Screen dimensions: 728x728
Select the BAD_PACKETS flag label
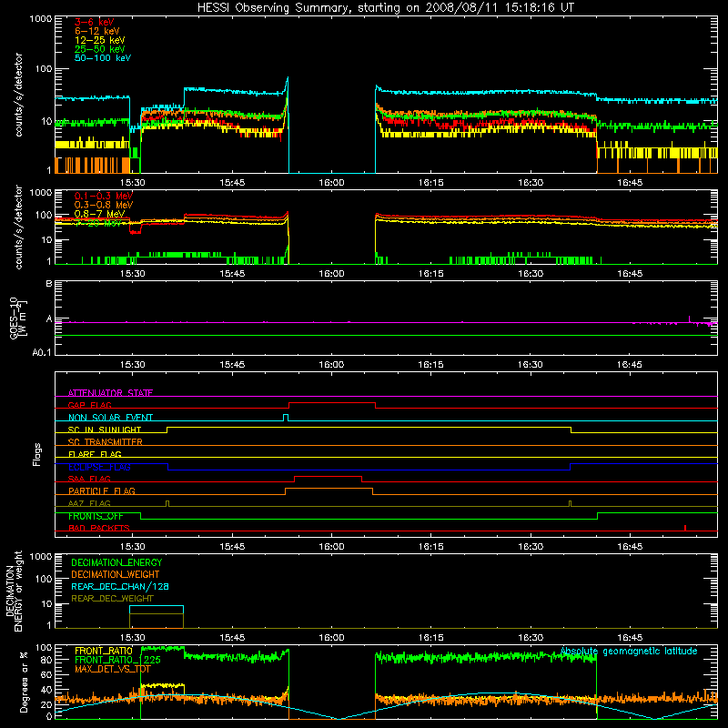pyautogui.click(x=99, y=528)
